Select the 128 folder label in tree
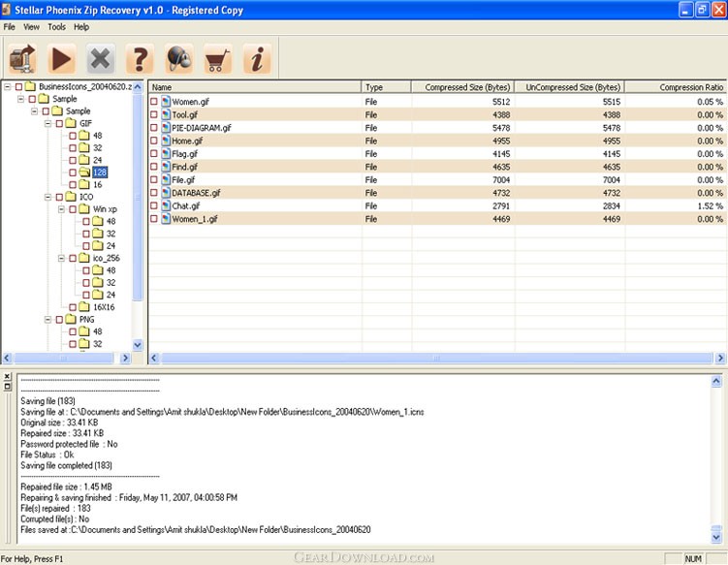Screen dimensions: 728x565 pos(100,173)
